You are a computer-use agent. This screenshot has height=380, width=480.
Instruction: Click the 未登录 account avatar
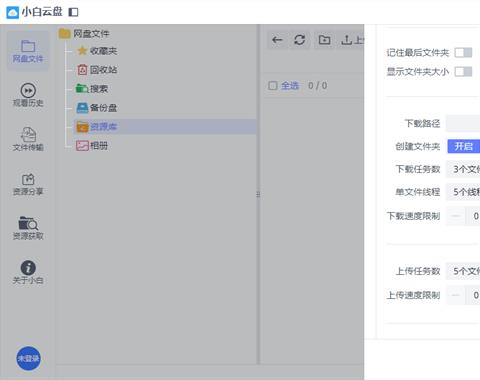pyautogui.click(x=28, y=358)
